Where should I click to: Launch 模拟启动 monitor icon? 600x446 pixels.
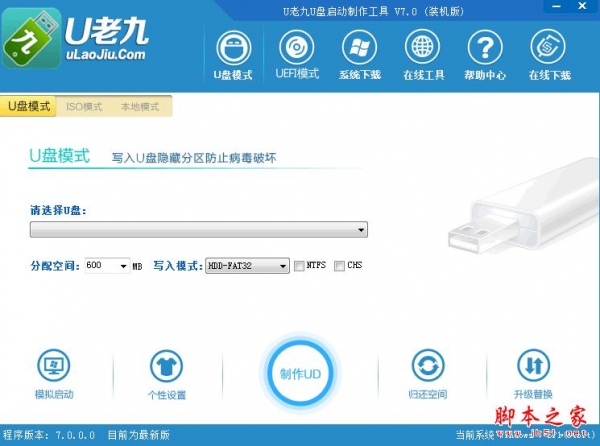tap(54, 365)
